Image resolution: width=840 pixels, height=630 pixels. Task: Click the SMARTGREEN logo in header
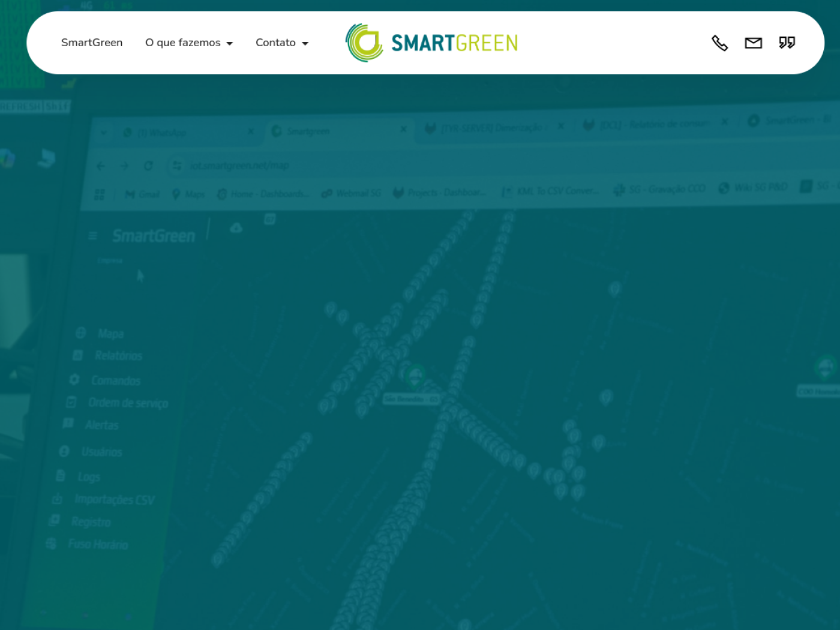click(431, 43)
